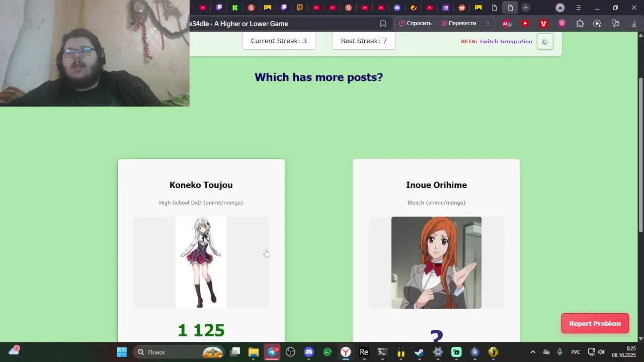This screenshot has width=644, height=362.
Task: Click the 'Which has more posts?' heading
Action: pos(318,77)
